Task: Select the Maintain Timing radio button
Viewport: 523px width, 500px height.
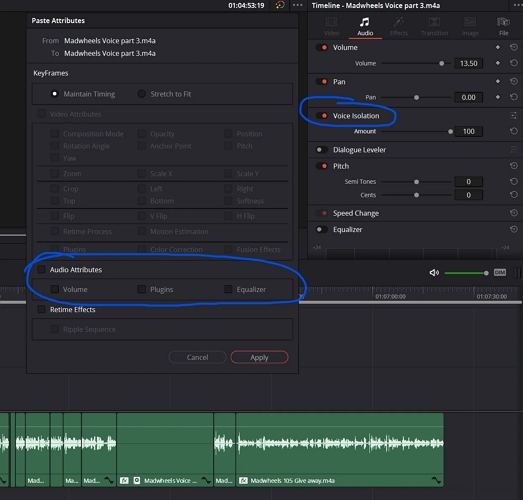Action: point(54,94)
